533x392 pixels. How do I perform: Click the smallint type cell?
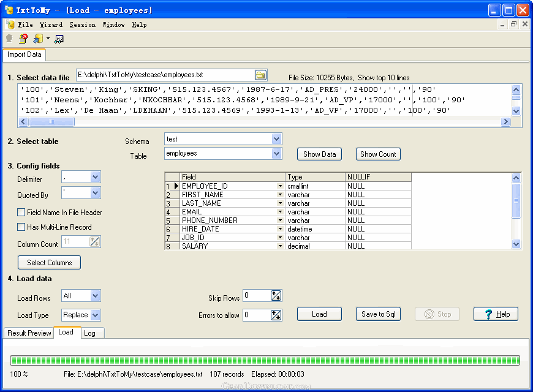[x=315, y=186]
